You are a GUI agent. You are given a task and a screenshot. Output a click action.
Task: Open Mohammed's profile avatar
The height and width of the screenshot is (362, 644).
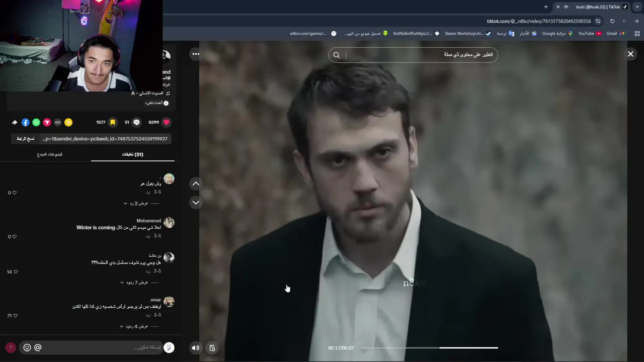[x=169, y=223]
